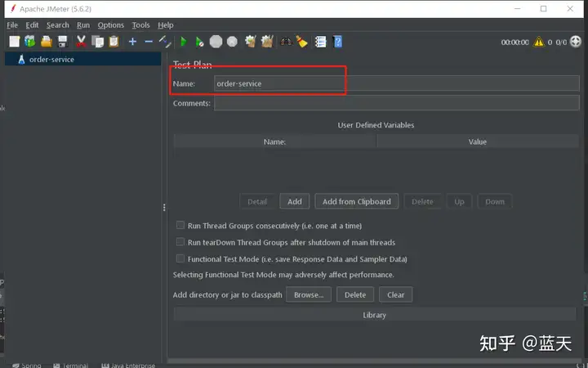Click the Open file folder icon
Image resolution: width=588 pixels, height=368 pixels.
(x=47, y=42)
